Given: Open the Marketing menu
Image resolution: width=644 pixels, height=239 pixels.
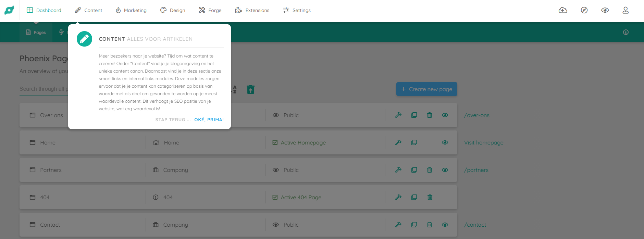Looking at the screenshot, I should [x=131, y=10].
